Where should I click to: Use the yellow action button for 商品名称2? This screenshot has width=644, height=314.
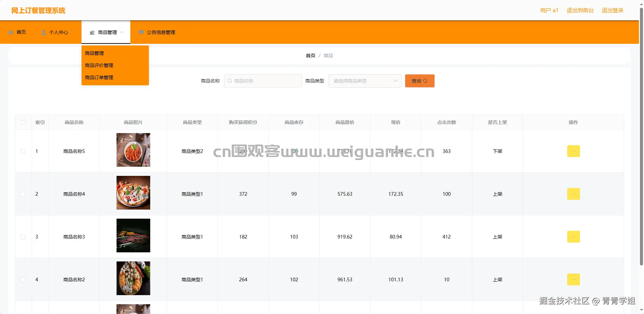(574, 280)
